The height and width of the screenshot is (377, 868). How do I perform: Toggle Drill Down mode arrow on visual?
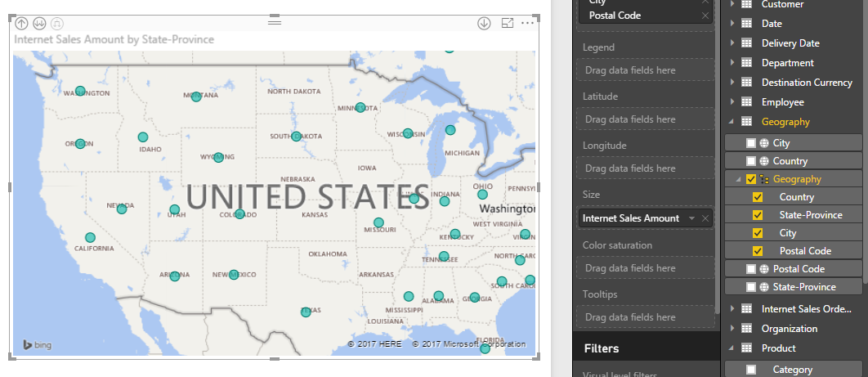(x=484, y=23)
